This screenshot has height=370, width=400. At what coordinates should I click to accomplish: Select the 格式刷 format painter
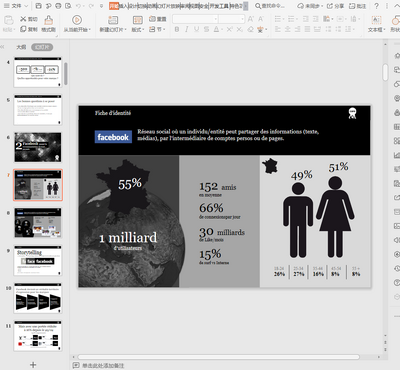48,23
